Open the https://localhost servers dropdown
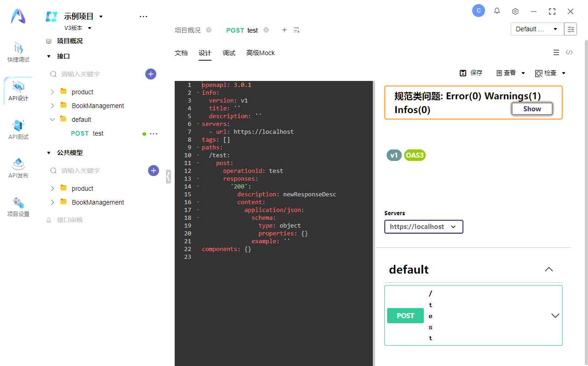The width and height of the screenshot is (588, 366). 423,227
